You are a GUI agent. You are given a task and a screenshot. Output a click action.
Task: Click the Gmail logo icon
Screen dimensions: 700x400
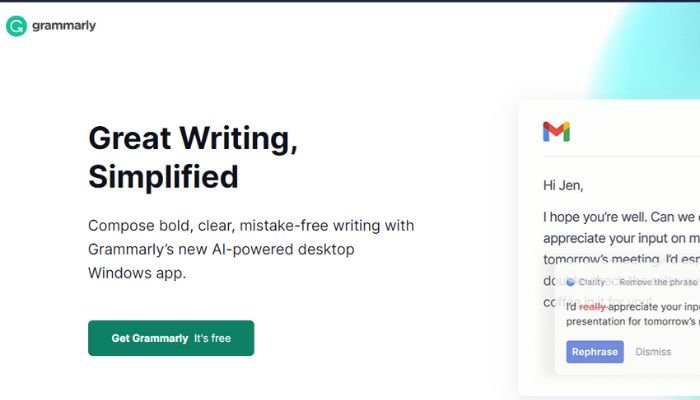pyautogui.click(x=556, y=131)
